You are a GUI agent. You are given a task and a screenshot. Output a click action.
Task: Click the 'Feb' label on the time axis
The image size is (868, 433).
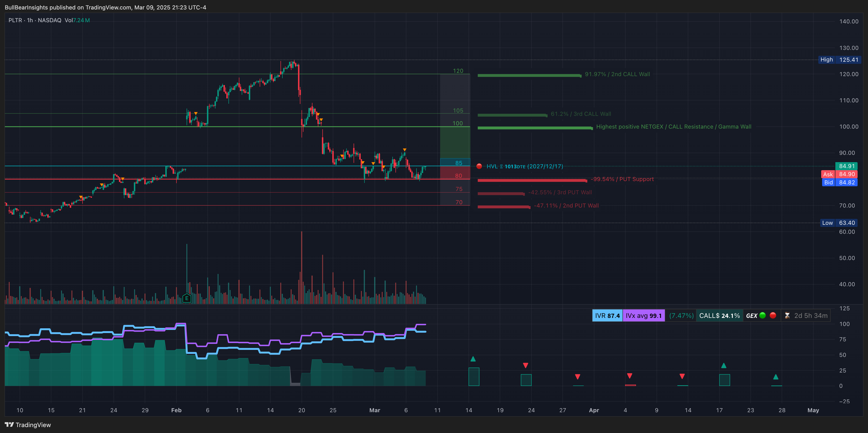click(176, 410)
